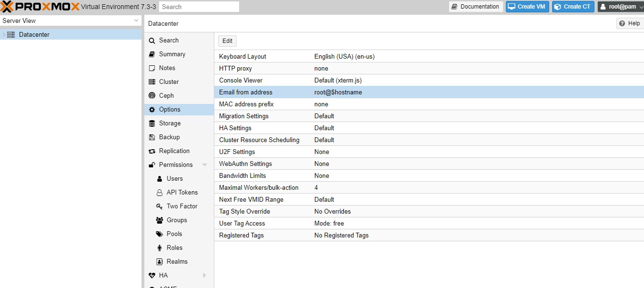Open the root@pam user menu
The height and width of the screenshot is (288, 644).
click(620, 7)
